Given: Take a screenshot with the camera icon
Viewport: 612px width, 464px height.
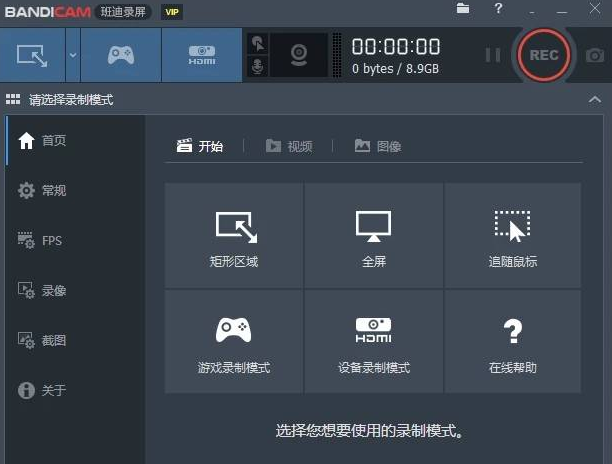Looking at the screenshot, I should point(595,55).
